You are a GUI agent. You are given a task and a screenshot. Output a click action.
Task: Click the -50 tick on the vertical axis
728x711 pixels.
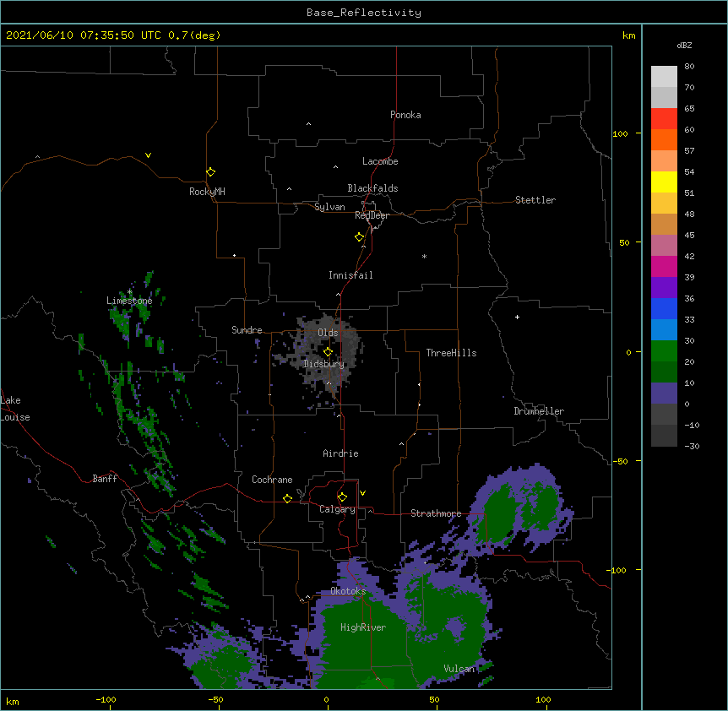click(x=620, y=461)
